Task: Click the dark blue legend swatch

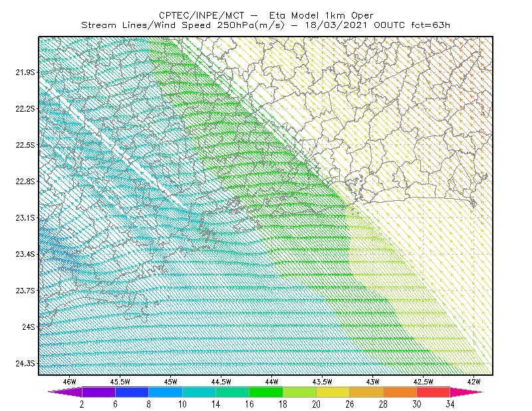Action: click(132, 392)
